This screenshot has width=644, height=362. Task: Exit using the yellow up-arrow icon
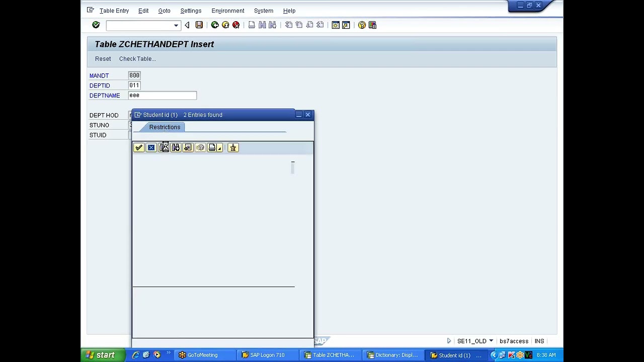pyautogui.click(x=225, y=25)
